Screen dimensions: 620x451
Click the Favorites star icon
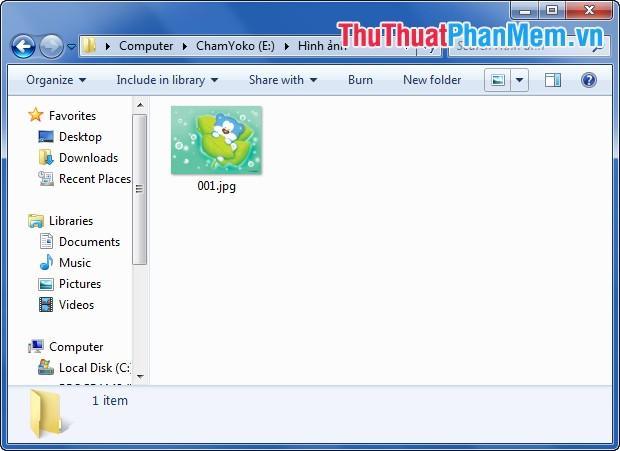coord(36,115)
